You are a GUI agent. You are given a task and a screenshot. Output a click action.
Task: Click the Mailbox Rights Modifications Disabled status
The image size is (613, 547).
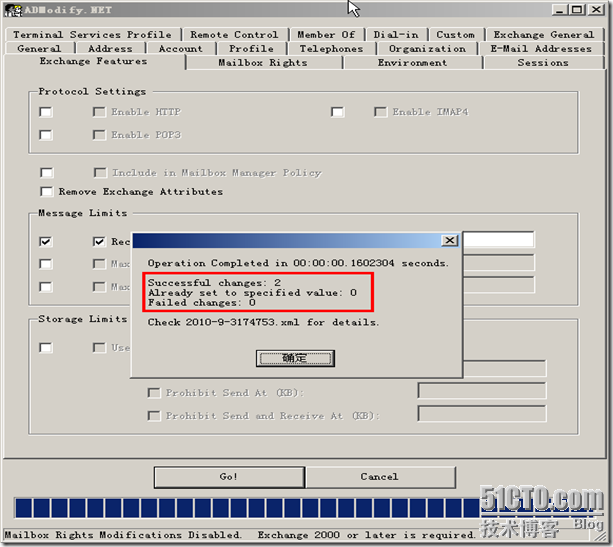point(123,535)
